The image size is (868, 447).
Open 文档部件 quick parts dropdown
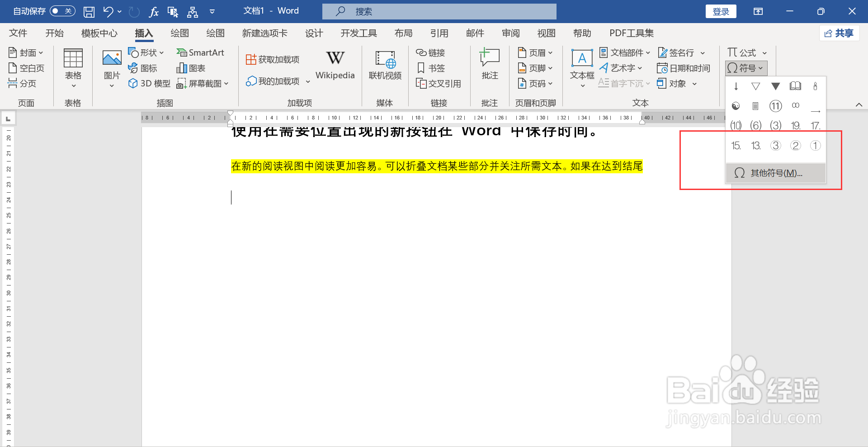click(x=625, y=53)
